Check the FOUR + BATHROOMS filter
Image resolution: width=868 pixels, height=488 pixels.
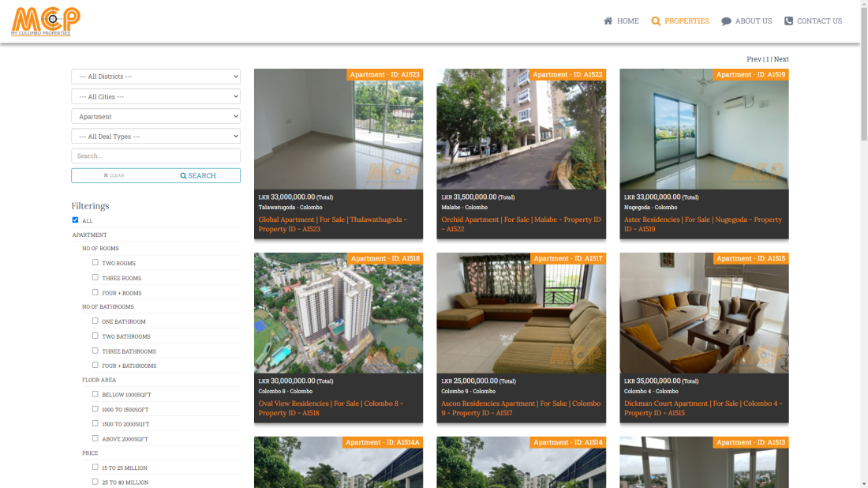click(x=95, y=365)
